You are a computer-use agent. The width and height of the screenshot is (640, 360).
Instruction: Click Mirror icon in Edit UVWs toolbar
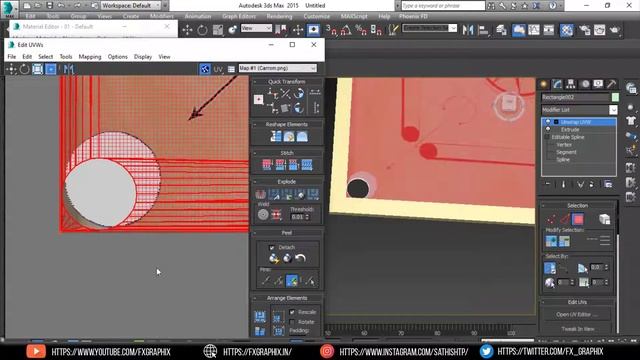[x=69, y=69]
